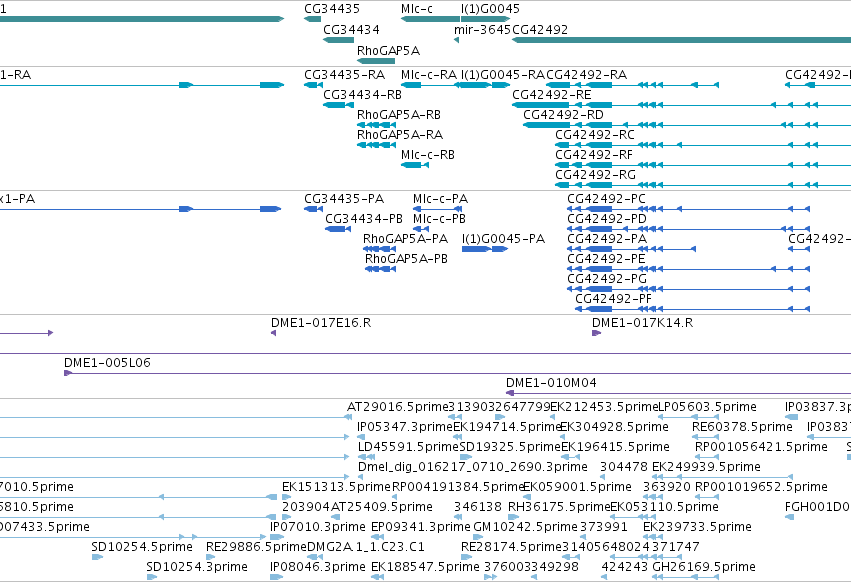Viewport: 851px width, 582px height.
Task: Select the Mlc-c-PB protein label
Action: point(440,219)
